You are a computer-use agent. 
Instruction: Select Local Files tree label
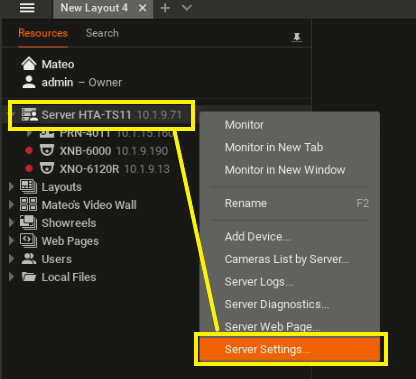[x=69, y=277]
